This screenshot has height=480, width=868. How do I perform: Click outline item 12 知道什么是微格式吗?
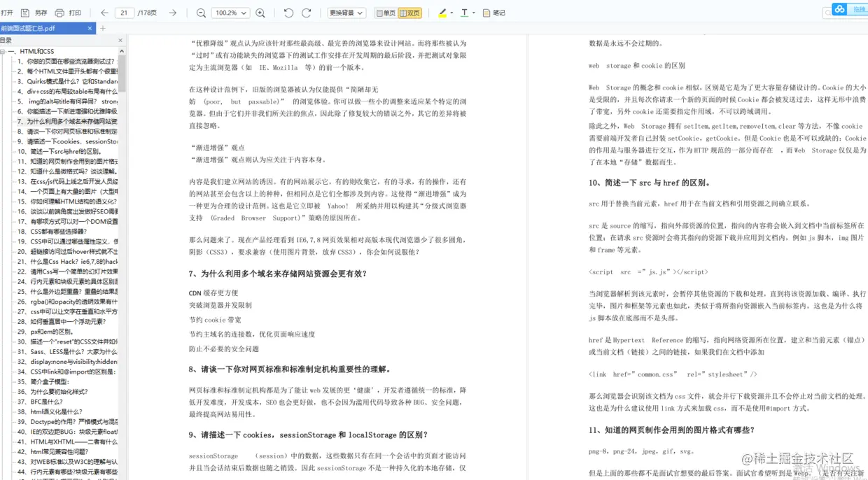pos(67,171)
